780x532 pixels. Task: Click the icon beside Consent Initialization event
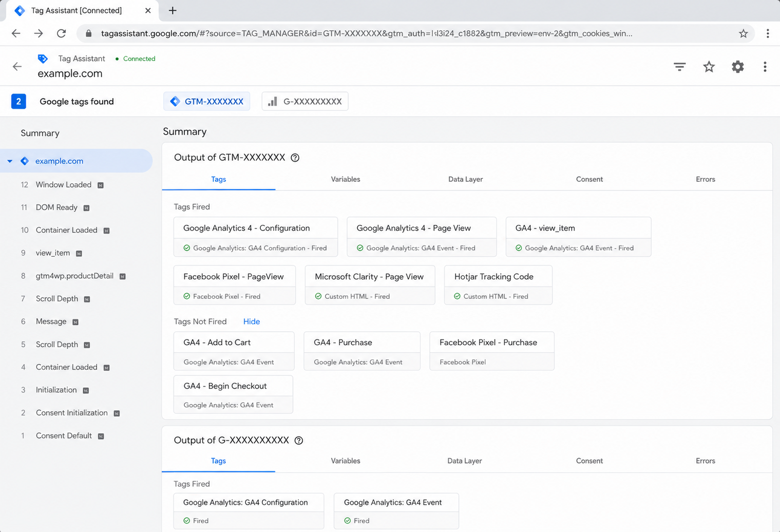tap(117, 413)
